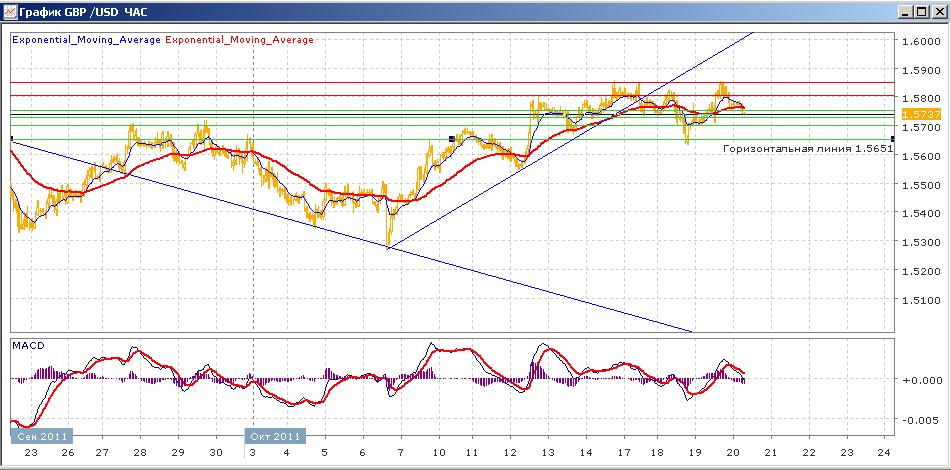This screenshot has width=951, height=470.
Task: Click the 1.5800 price axis label
Action: (x=919, y=98)
